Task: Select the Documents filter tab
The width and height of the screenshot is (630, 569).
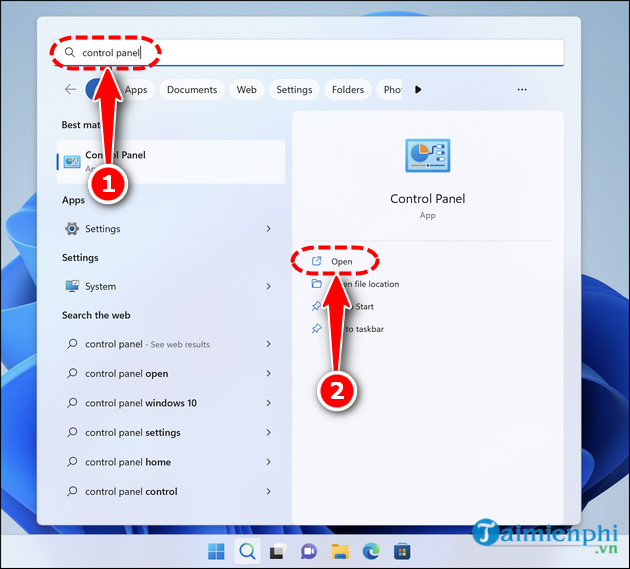Action: [192, 90]
